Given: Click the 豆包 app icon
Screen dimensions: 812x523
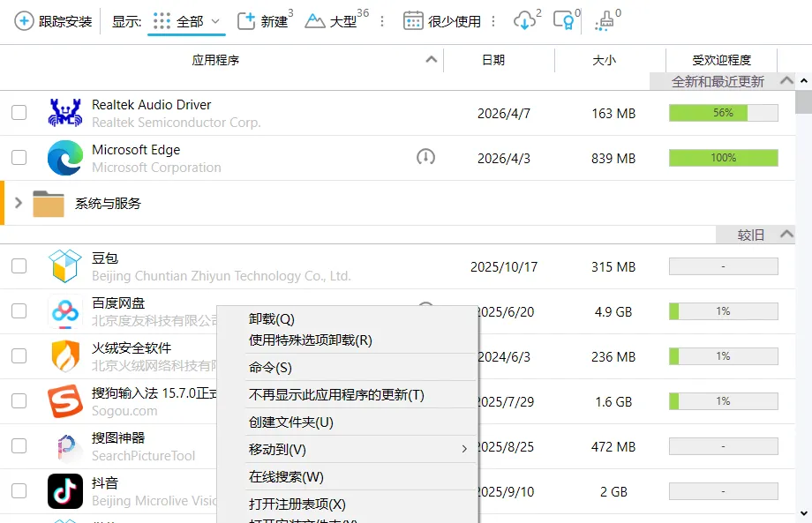Looking at the screenshot, I should pos(65,265).
